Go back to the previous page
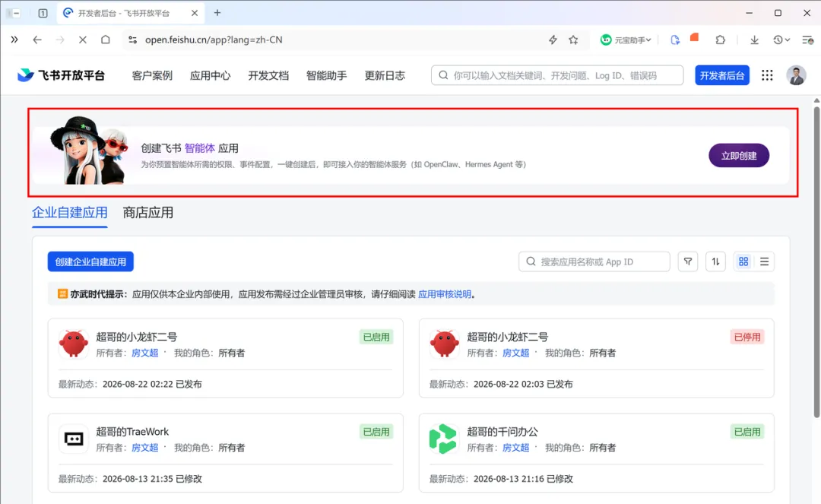821x504 pixels. (37, 40)
